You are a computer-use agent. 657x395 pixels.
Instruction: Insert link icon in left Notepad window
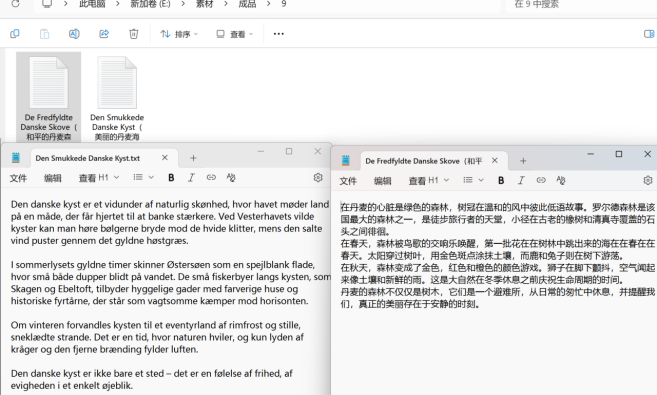(x=211, y=178)
